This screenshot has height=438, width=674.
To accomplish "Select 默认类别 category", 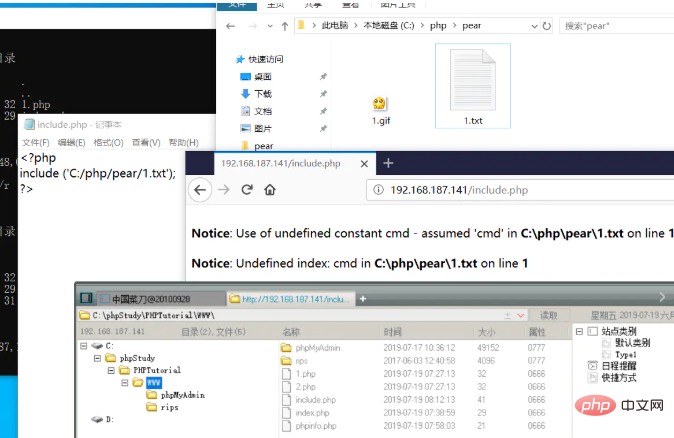I will pyautogui.click(x=632, y=343).
